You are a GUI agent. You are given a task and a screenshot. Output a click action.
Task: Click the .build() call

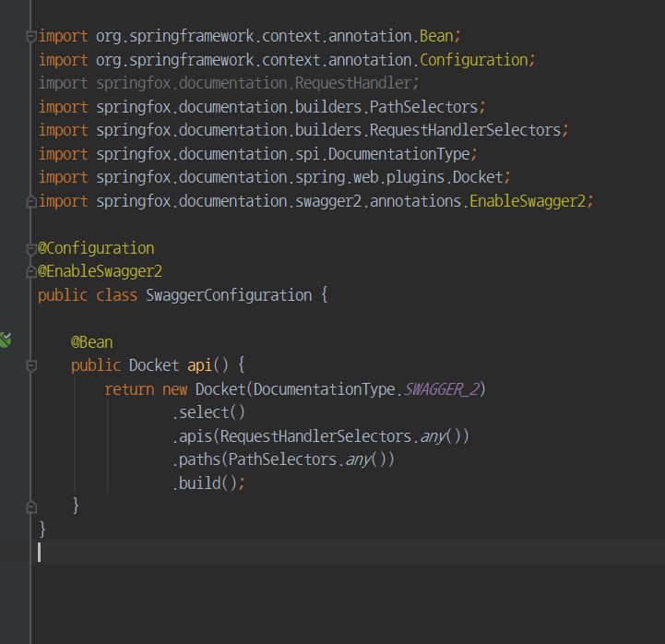point(208,483)
